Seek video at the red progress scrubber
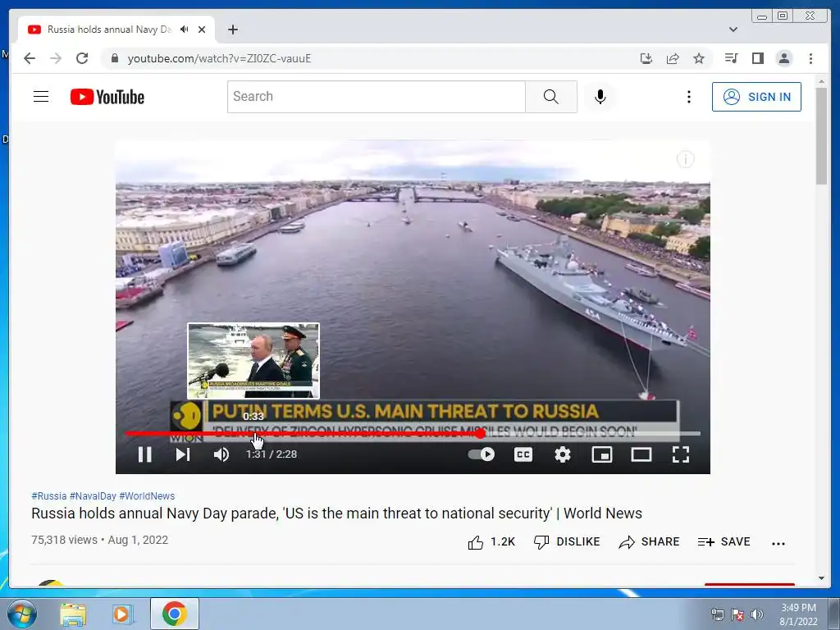The height and width of the screenshot is (630, 840). 481,433
